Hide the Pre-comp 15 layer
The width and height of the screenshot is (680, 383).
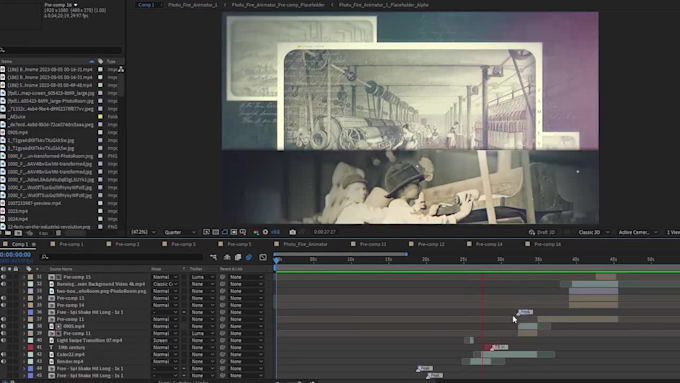click(3, 277)
